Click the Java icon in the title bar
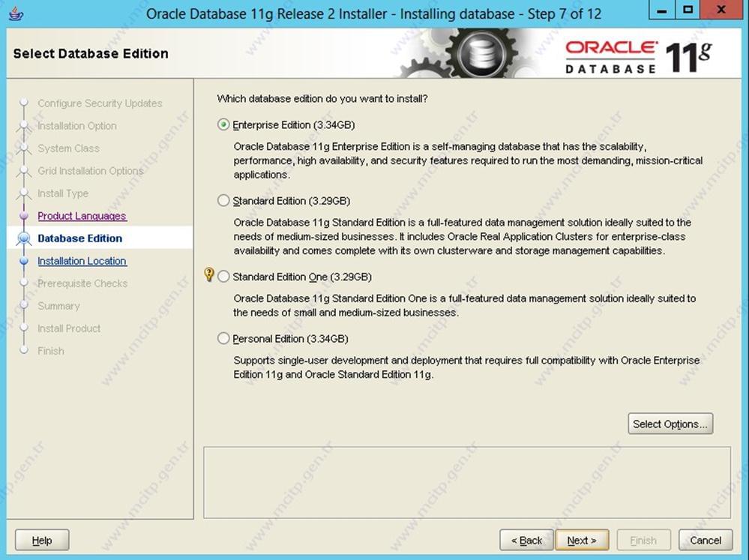Viewport: 749px width, 560px height. coord(16,13)
